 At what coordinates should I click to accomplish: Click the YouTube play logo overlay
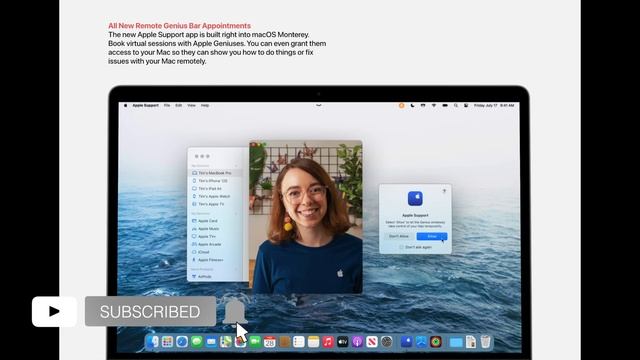(x=54, y=311)
